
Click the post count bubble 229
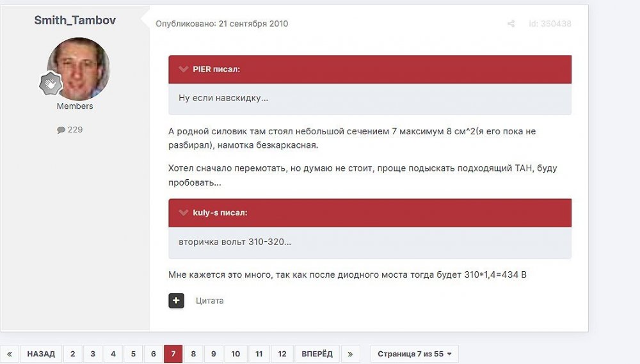click(70, 129)
